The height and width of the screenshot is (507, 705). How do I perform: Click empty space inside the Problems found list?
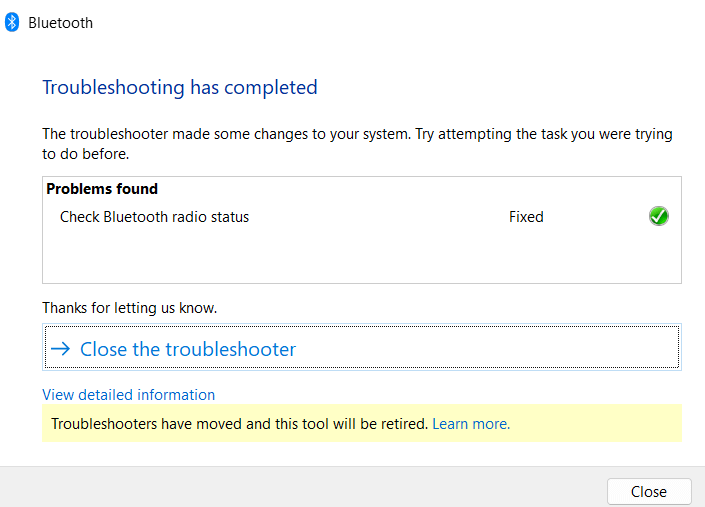[x=360, y=257]
